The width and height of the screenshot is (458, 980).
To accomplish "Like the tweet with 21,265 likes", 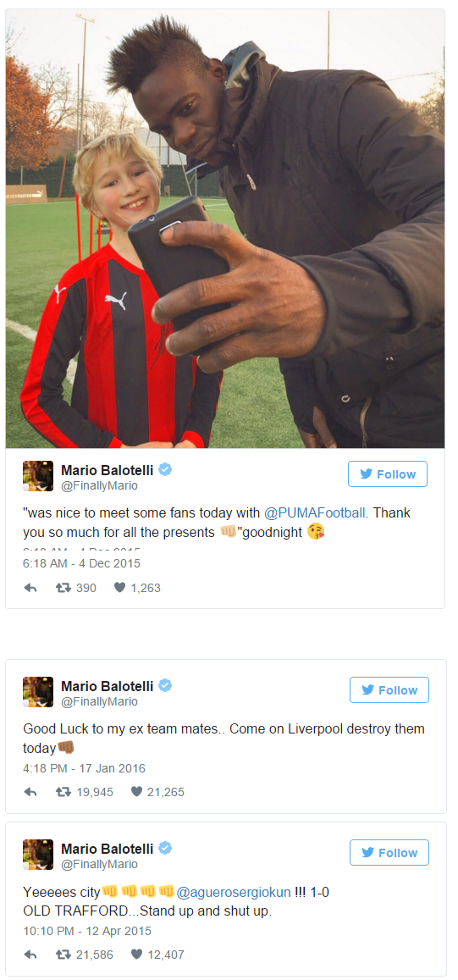I will click(x=136, y=792).
